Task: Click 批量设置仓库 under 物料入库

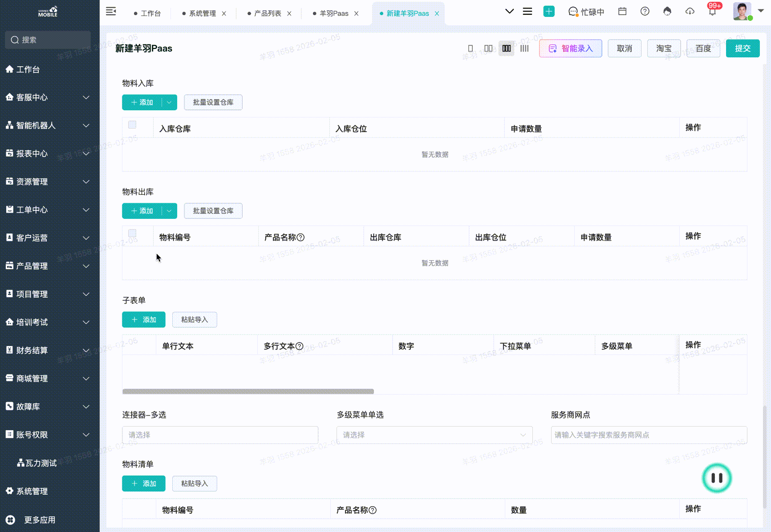Action: pos(213,102)
